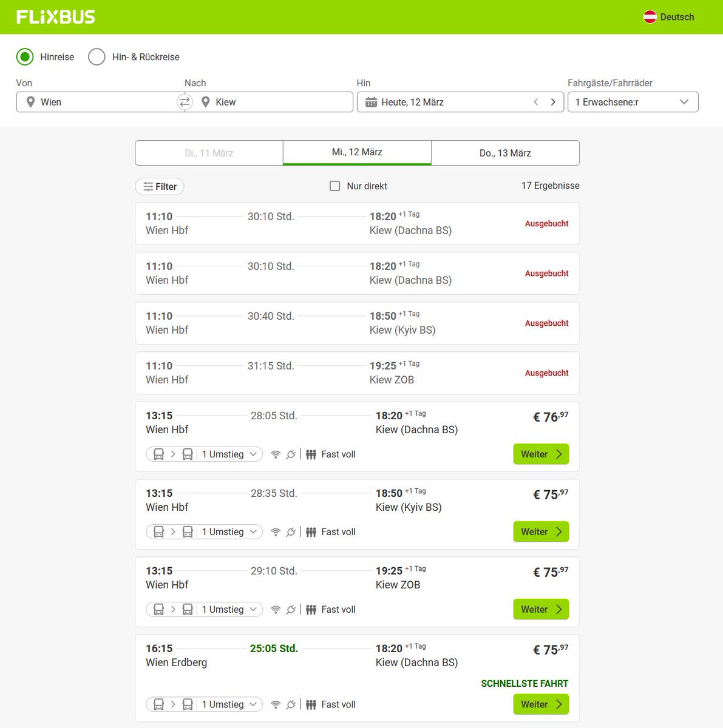Switch to Di., 11 März date tab
The image size is (723, 728).
pyautogui.click(x=209, y=153)
